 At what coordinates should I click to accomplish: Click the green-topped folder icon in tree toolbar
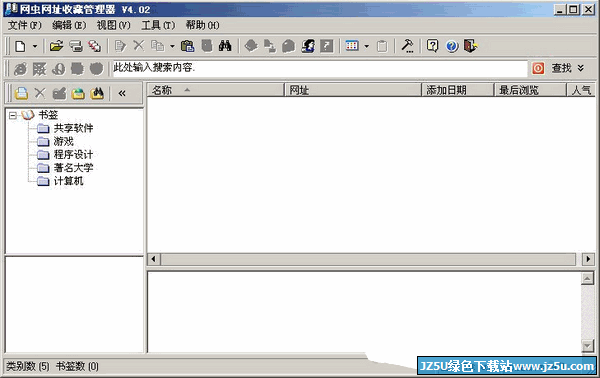point(78,93)
